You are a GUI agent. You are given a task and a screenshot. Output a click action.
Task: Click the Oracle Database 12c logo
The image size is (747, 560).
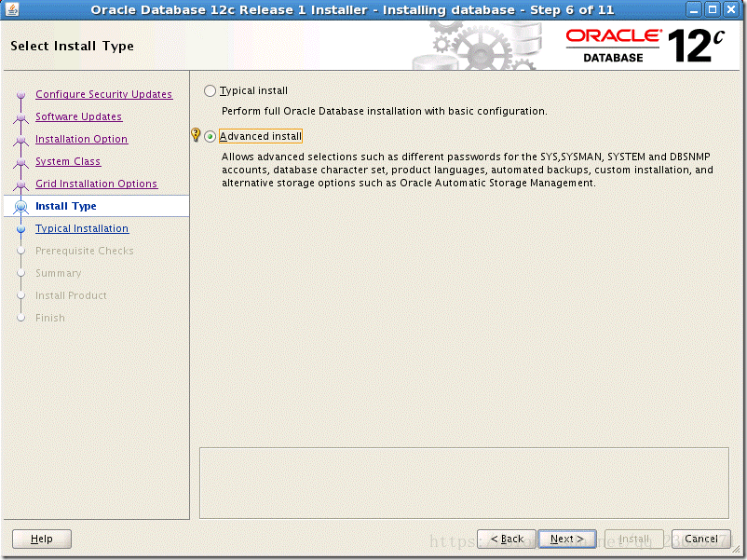click(645, 46)
